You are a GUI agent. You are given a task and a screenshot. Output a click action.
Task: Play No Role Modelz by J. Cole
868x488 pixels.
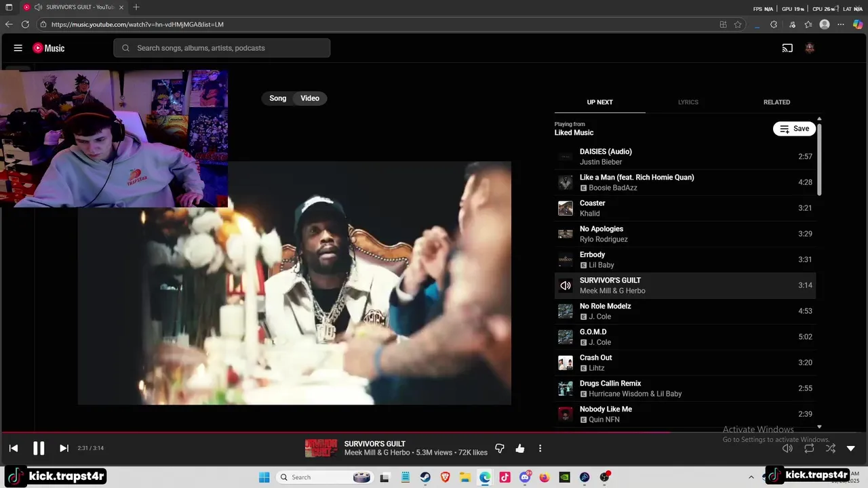pos(685,311)
